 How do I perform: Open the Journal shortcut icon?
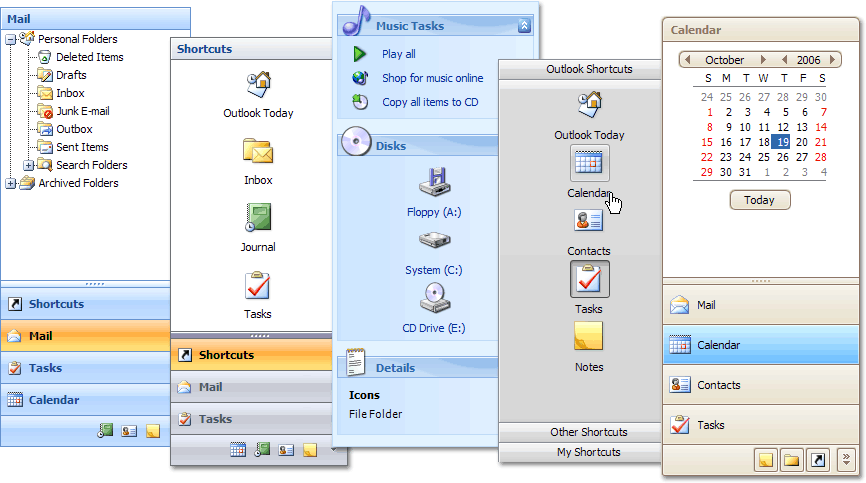[258, 217]
